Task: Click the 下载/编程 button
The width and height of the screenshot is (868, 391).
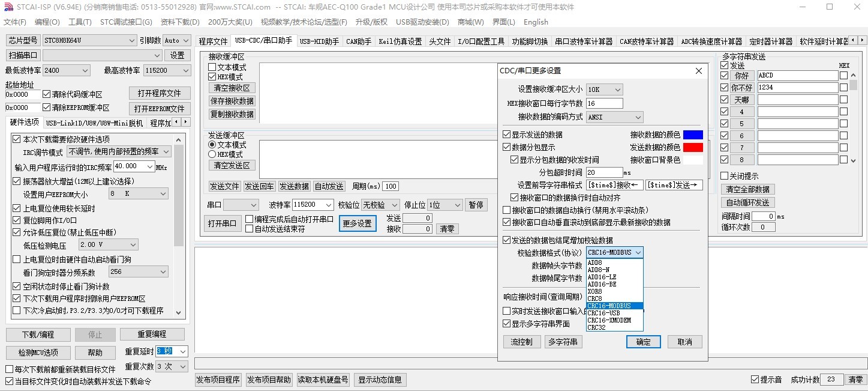Action: [x=38, y=335]
